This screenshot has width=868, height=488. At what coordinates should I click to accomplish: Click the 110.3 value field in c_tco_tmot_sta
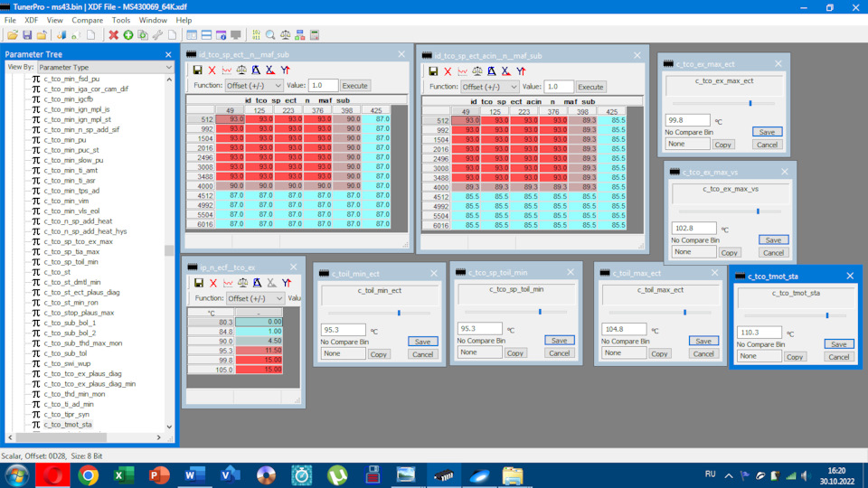pyautogui.click(x=759, y=333)
